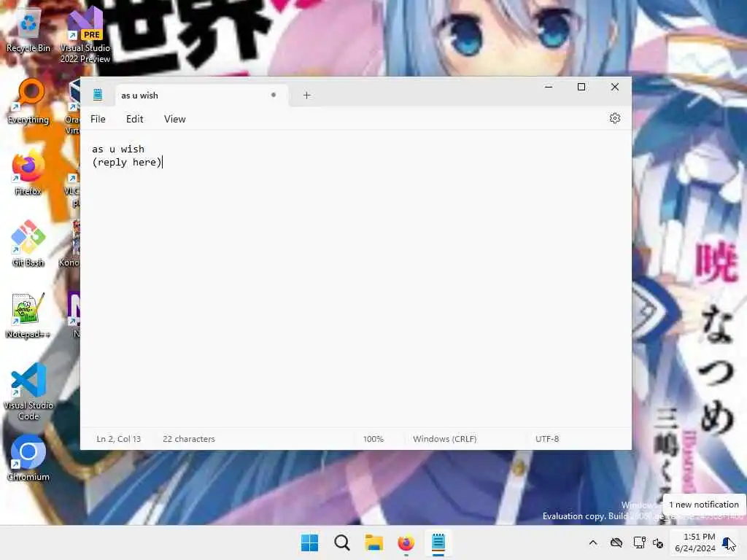This screenshot has height=560, width=747.
Task: Click the network display tray icon
Action: point(639,542)
